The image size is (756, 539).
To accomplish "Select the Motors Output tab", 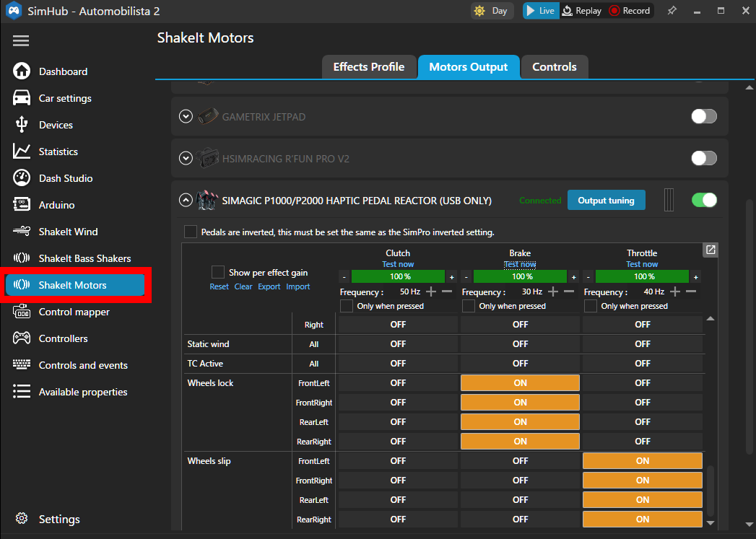I will [468, 67].
